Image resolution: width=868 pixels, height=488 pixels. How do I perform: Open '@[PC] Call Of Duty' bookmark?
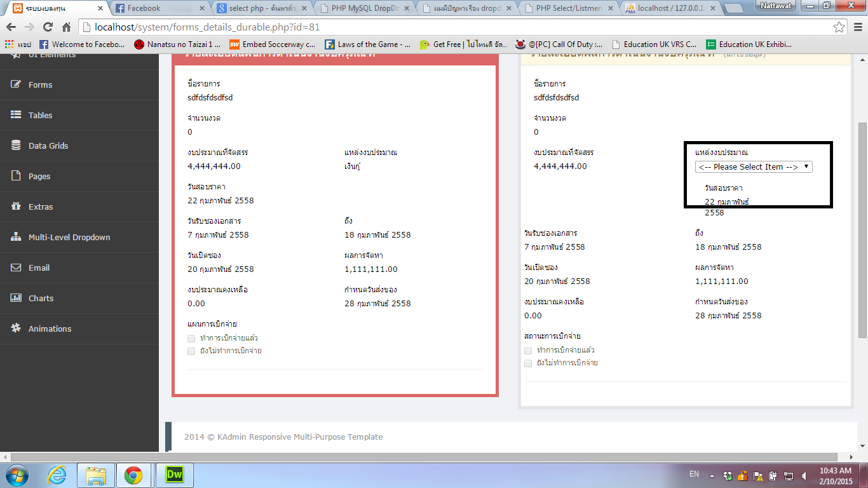pyautogui.click(x=559, y=44)
